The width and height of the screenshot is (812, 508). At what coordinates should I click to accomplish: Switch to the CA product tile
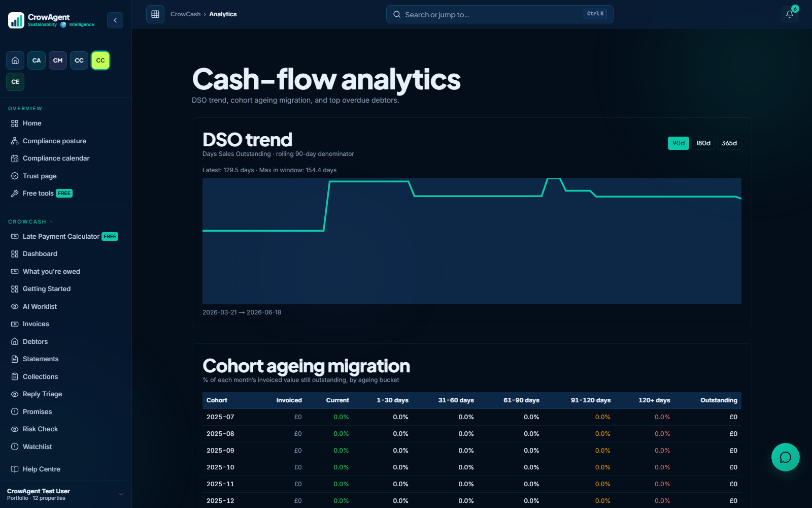coord(37,60)
